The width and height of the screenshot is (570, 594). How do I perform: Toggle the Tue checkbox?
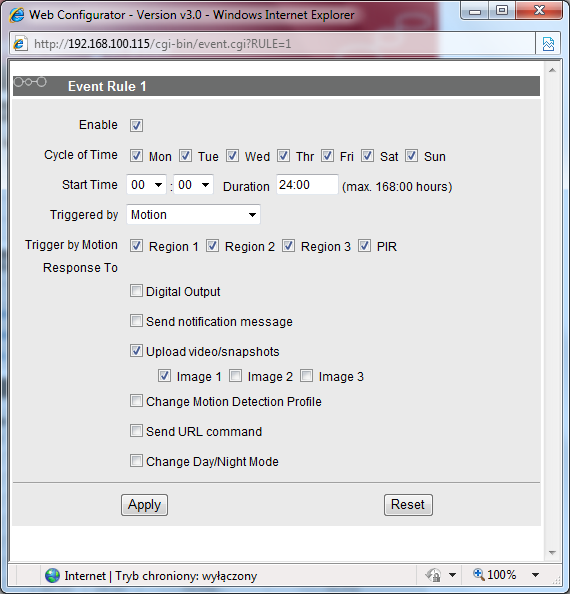(185, 156)
